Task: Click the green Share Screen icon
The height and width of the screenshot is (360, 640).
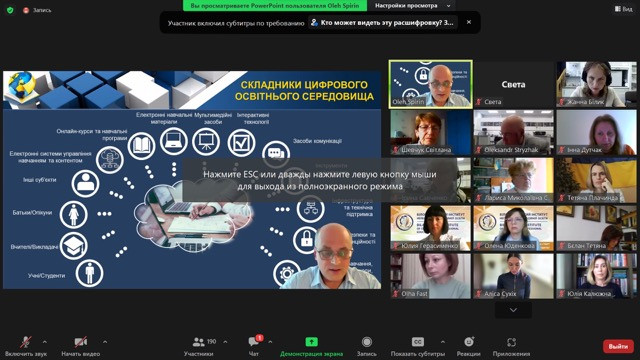Action: (311, 342)
